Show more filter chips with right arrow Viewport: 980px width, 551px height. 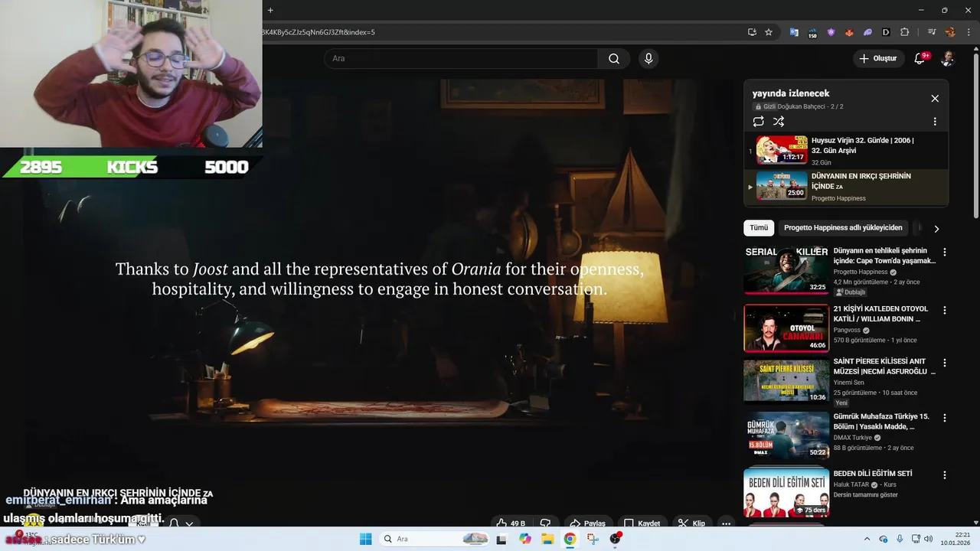tap(936, 228)
